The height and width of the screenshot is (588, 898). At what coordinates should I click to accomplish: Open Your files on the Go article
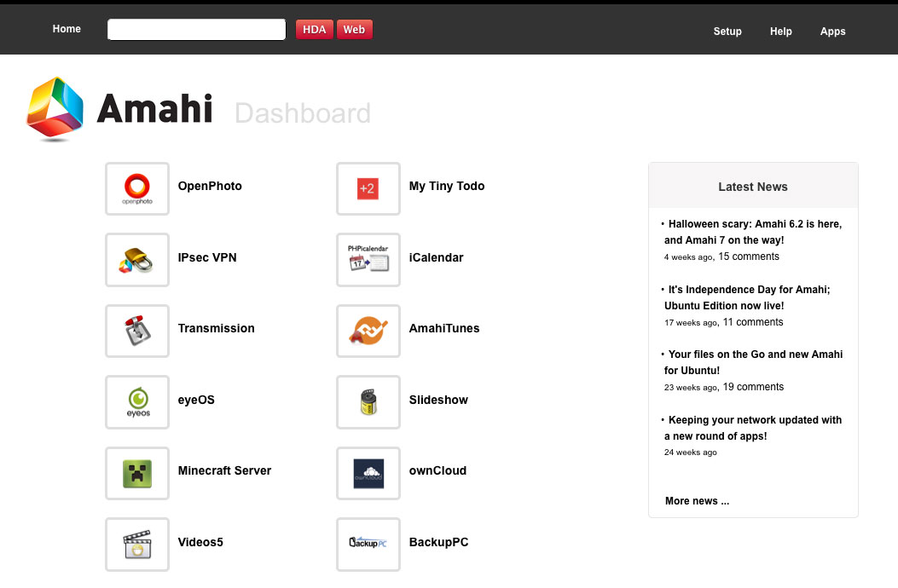point(753,362)
